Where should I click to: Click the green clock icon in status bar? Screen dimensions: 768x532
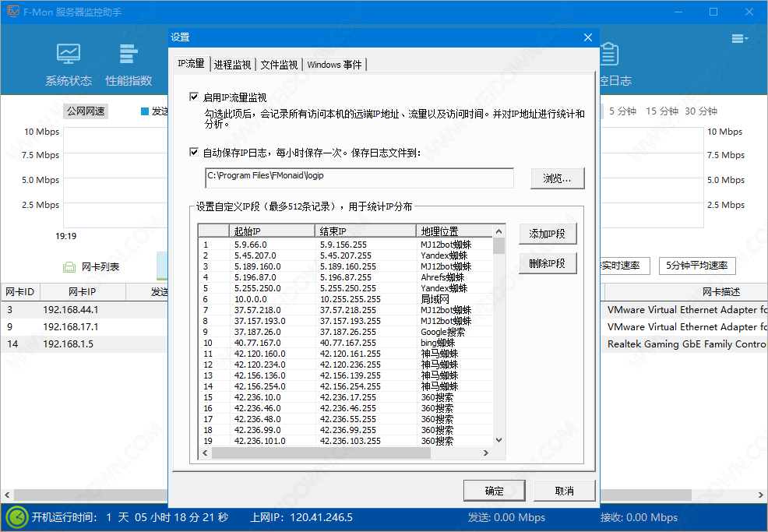(16, 517)
